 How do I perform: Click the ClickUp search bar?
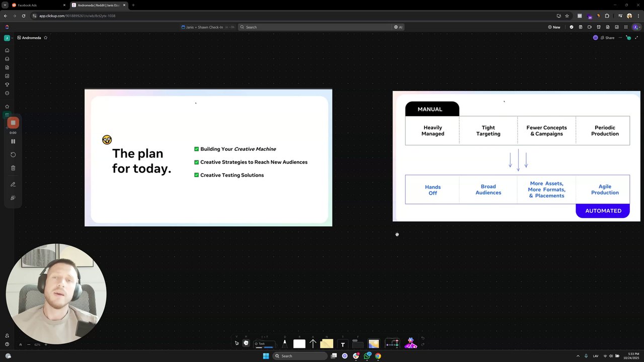315,27
